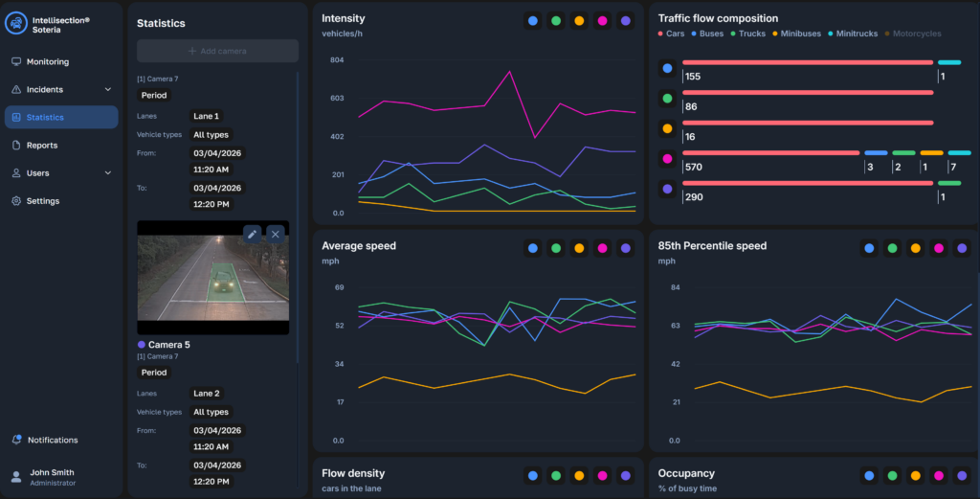This screenshot has width=980, height=499.
Task: Click the Add camera button
Action: (x=217, y=51)
